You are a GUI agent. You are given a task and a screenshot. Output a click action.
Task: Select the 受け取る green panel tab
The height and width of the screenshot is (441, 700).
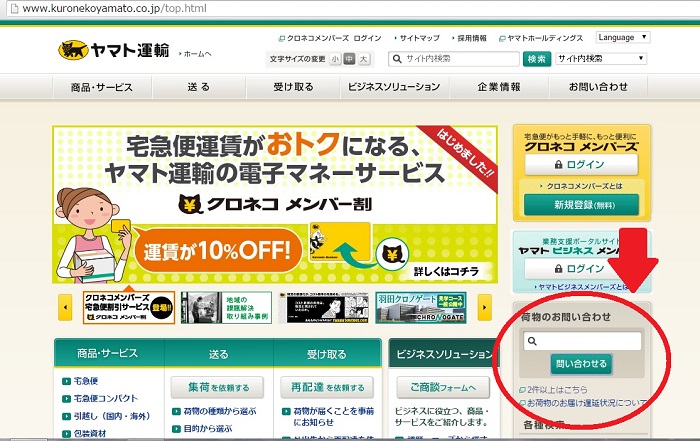[x=327, y=354]
